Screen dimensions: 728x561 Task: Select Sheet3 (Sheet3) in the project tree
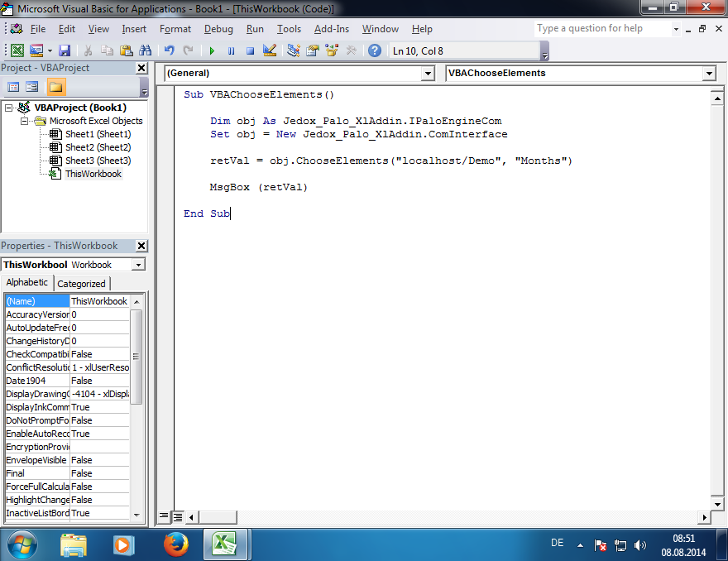click(98, 161)
